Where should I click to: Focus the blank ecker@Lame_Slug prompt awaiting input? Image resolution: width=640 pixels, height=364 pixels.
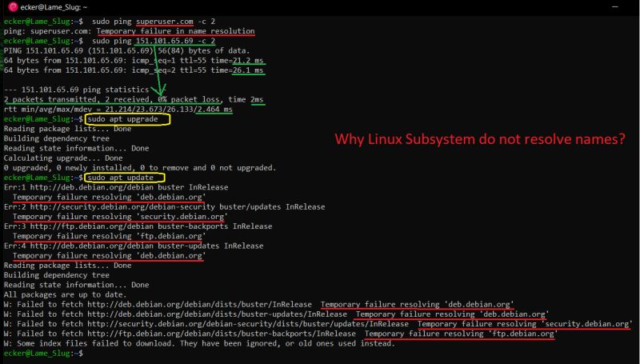point(43,354)
